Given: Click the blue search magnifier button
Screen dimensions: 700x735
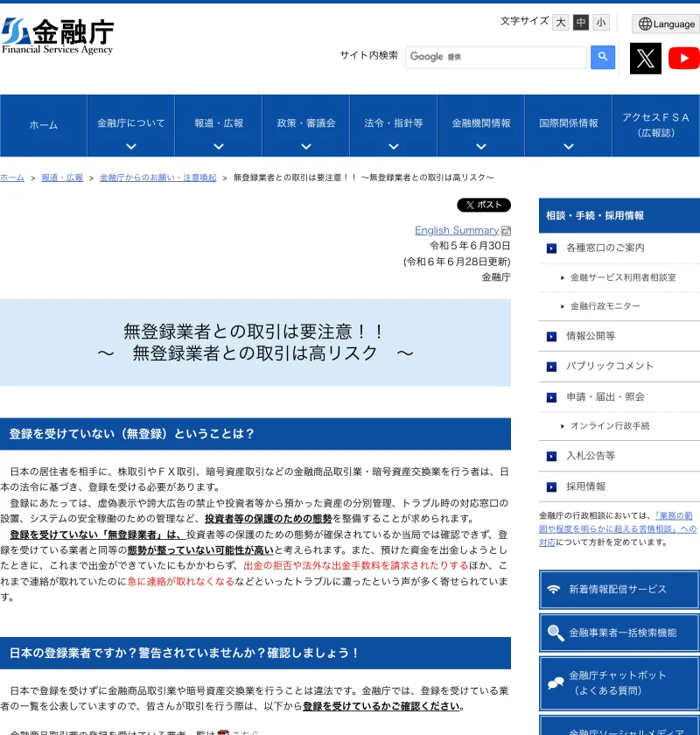Looking at the screenshot, I should (x=603, y=57).
